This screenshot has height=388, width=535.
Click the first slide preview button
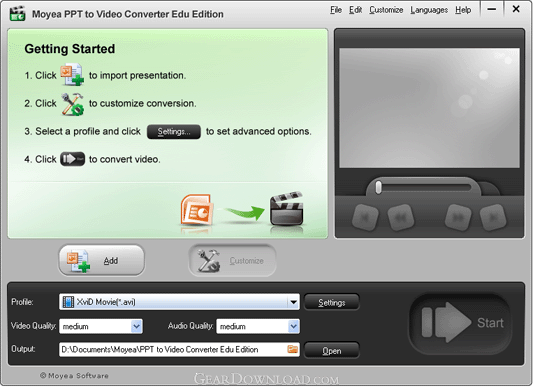pos(365,217)
